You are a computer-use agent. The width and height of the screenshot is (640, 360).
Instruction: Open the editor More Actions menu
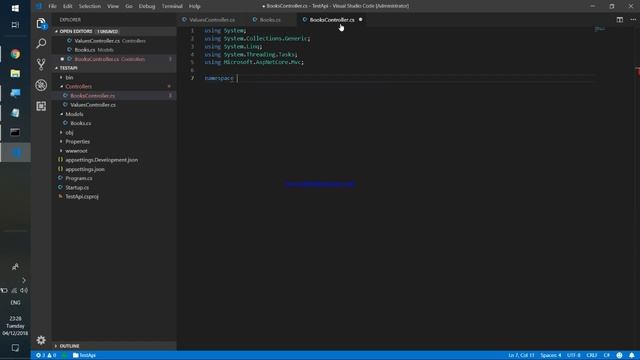(x=633, y=20)
